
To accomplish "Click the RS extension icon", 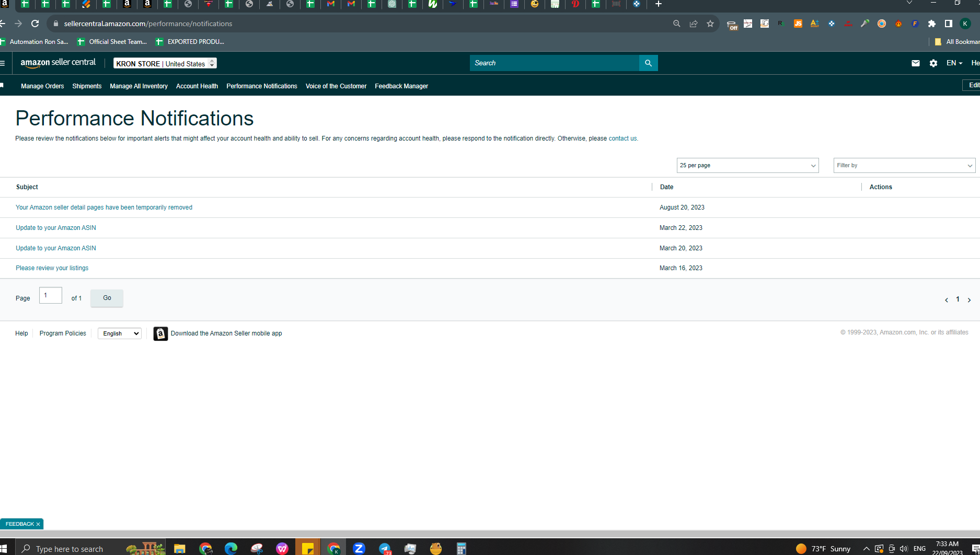I will pyautogui.click(x=781, y=24).
